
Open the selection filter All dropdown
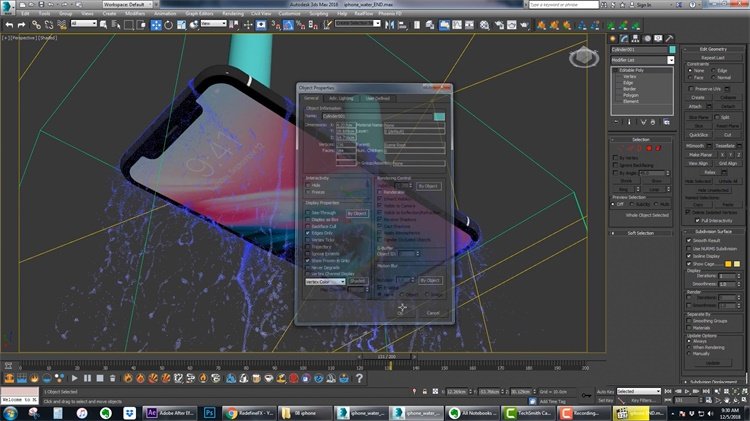click(84, 23)
